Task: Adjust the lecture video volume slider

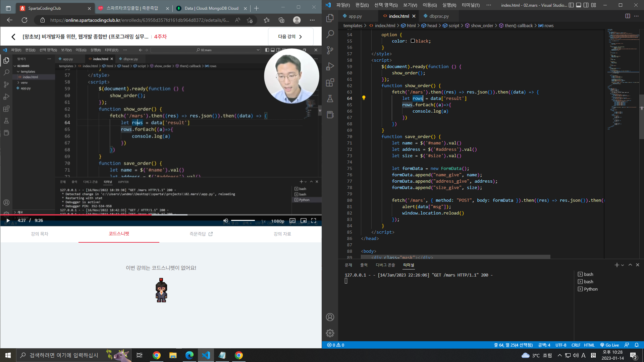Action: (243, 221)
